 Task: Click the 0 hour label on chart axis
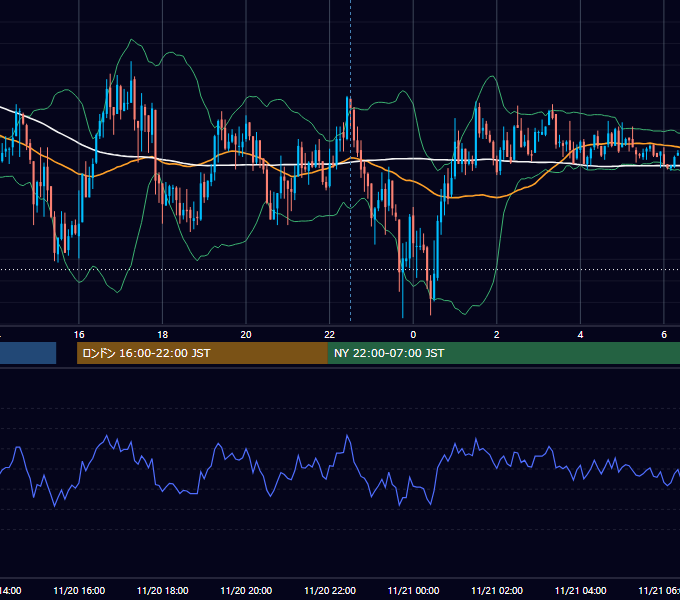point(413,334)
